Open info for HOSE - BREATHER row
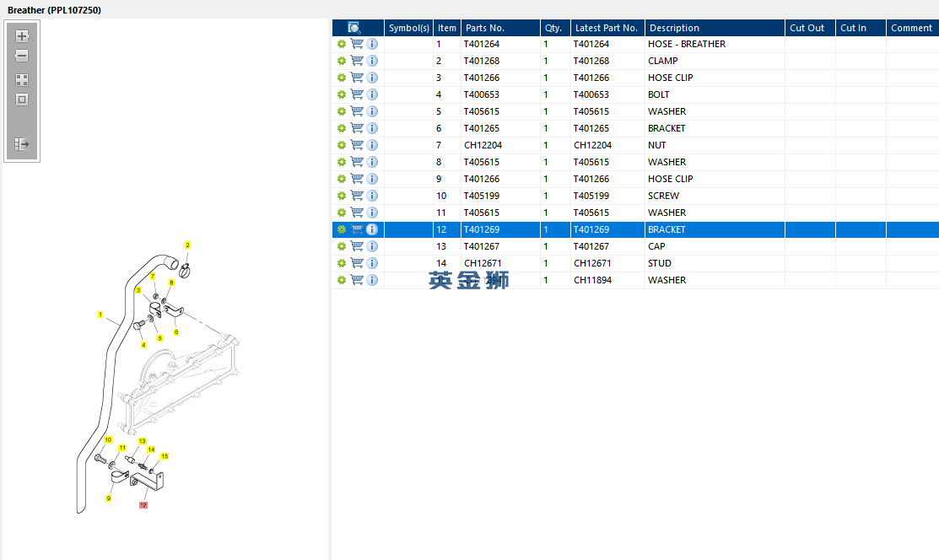 point(372,44)
